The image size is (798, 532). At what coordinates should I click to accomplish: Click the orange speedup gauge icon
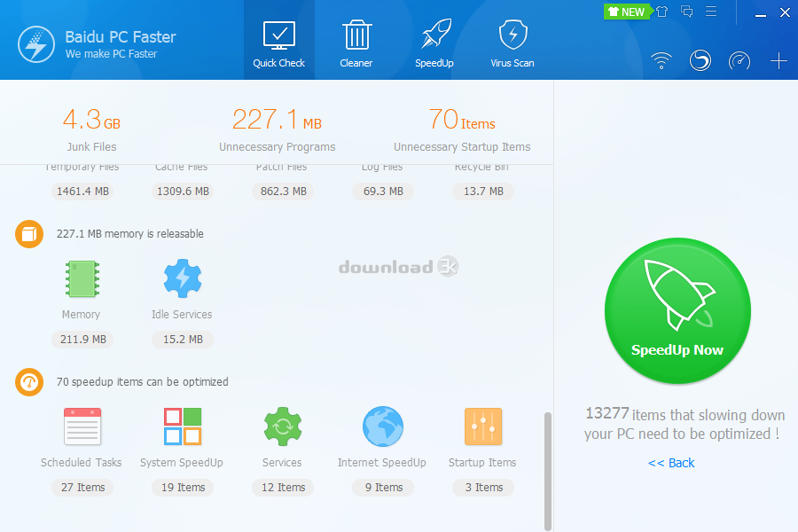click(29, 382)
